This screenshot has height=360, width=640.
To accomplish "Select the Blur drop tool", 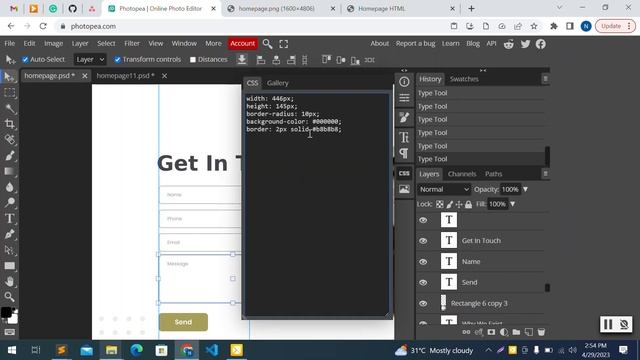I will point(9,187).
